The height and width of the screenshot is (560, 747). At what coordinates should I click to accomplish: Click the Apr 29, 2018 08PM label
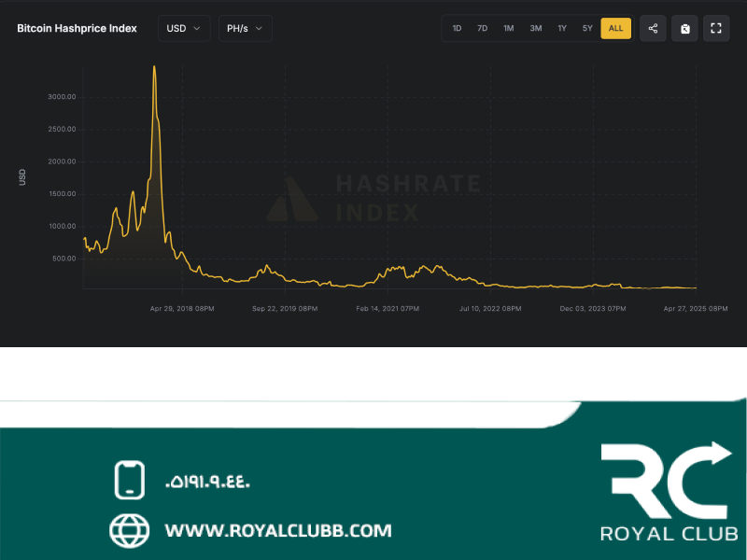tap(182, 309)
